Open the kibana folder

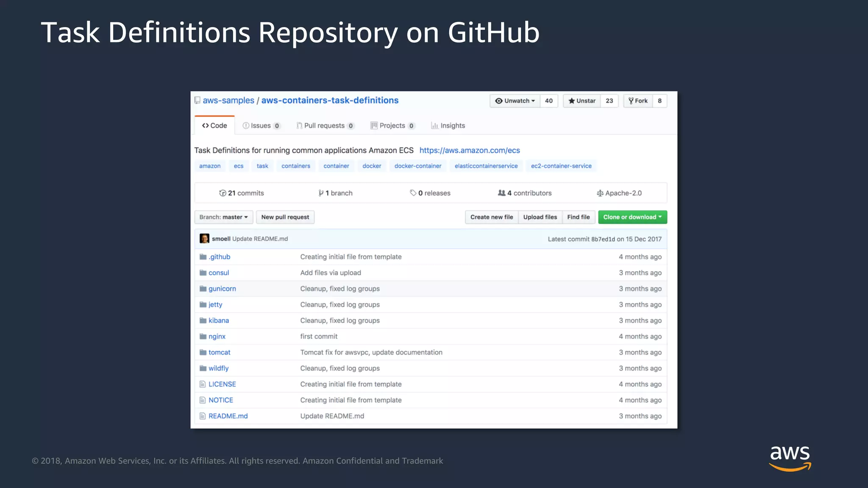click(x=219, y=321)
